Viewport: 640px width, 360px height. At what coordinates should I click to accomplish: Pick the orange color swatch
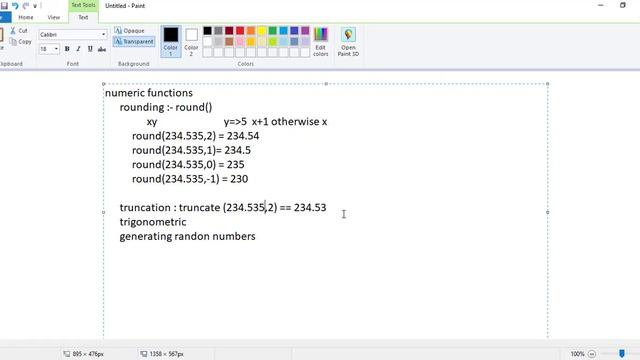tap(251, 31)
